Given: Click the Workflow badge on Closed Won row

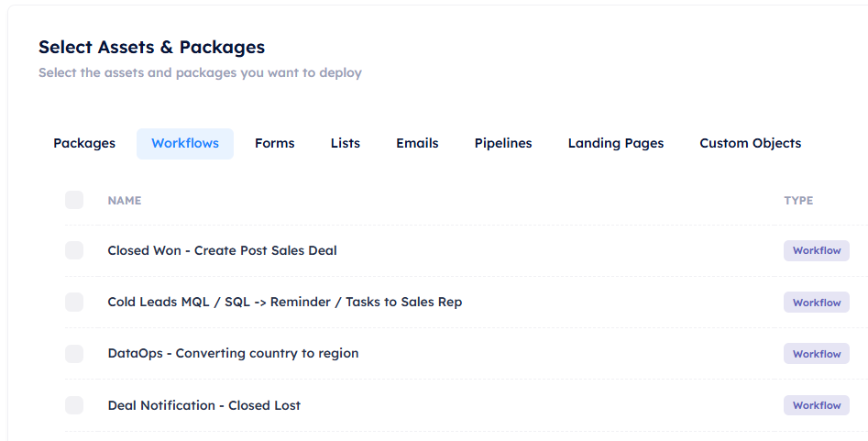Looking at the screenshot, I should pos(816,250).
